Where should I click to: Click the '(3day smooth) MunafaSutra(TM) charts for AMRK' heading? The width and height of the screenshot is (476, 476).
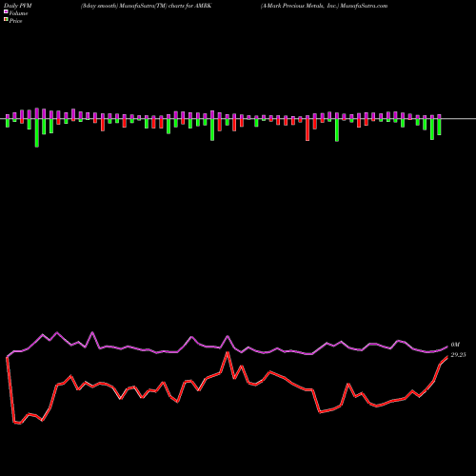pos(146,6)
